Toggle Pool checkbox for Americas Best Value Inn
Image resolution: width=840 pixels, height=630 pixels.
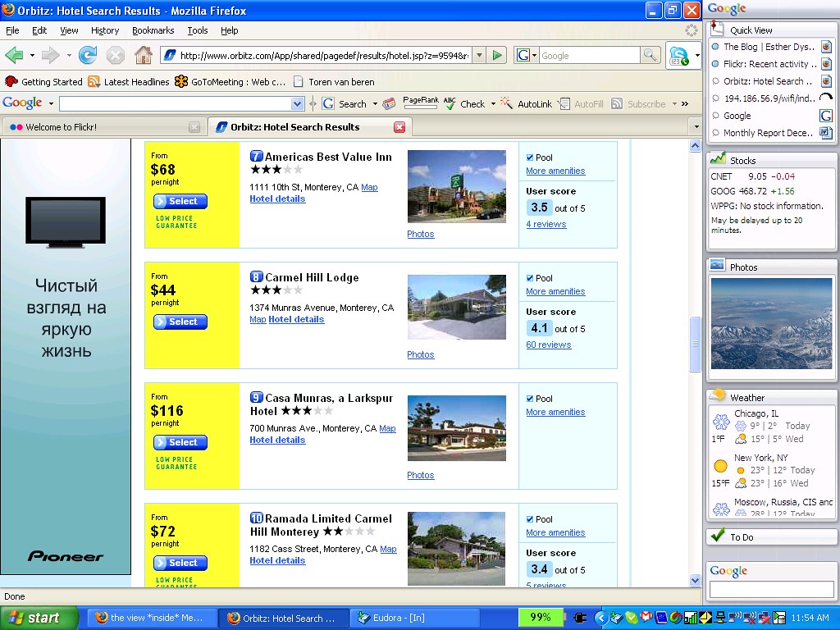pyautogui.click(x=530, y=157)
